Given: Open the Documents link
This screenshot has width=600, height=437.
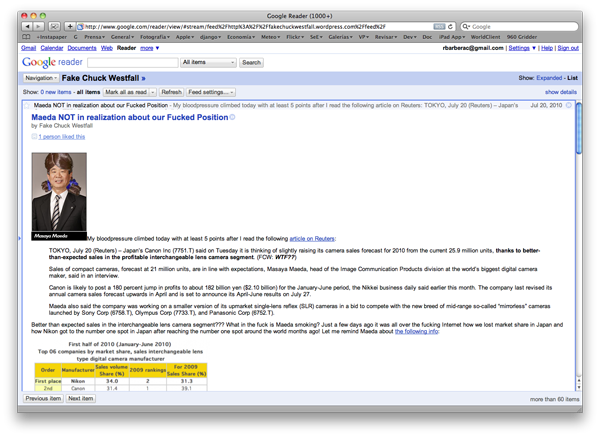Looking at the screenshot, I should coord(82,48).
